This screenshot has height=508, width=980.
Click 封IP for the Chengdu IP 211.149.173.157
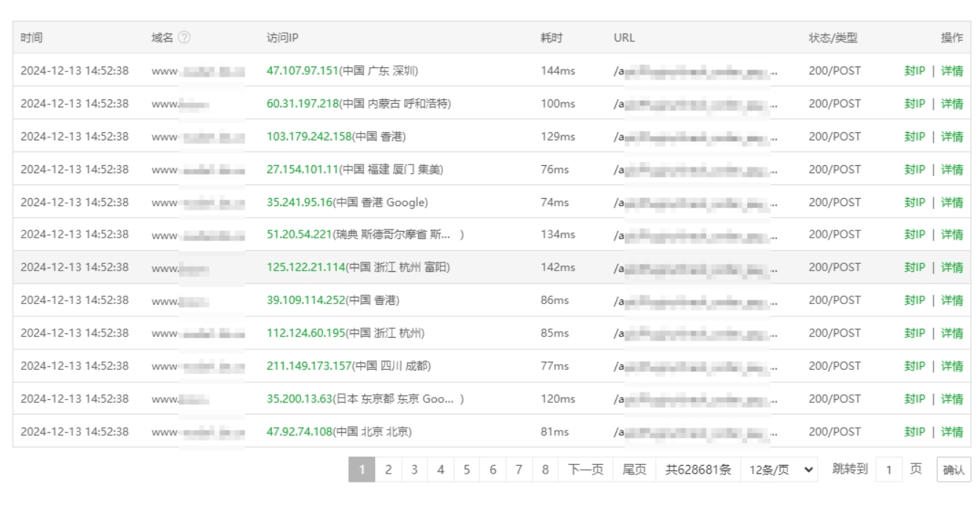[914, 365]
